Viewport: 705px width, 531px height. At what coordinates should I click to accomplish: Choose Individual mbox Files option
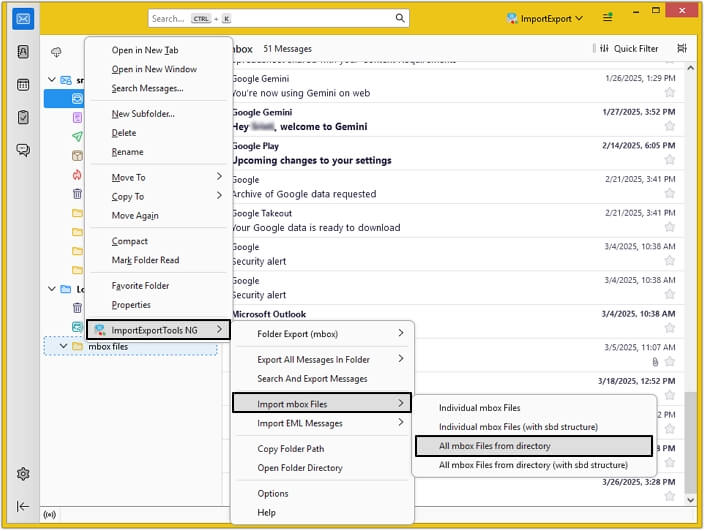[x=480, y=408]
